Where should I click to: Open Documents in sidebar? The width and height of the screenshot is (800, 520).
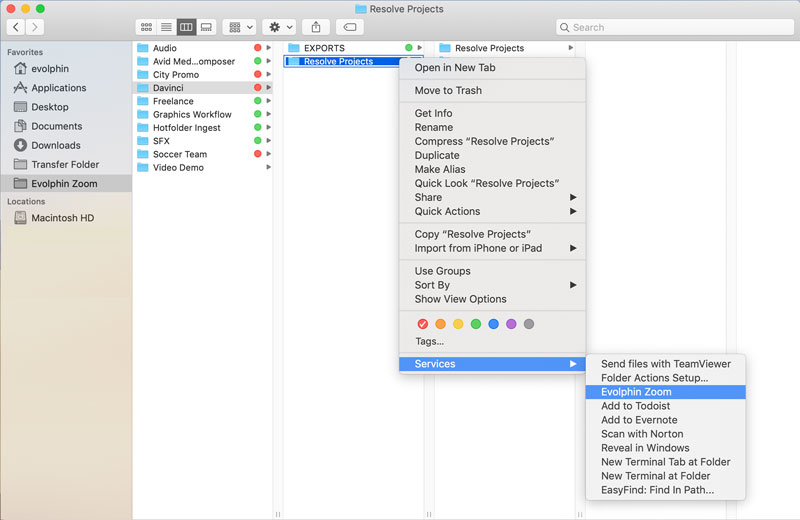point(66,126)
